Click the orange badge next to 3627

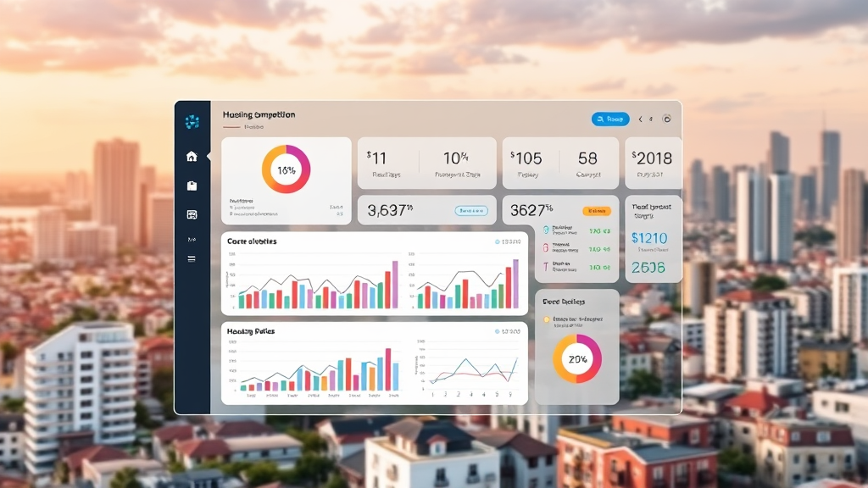click(x=597, y=210)
